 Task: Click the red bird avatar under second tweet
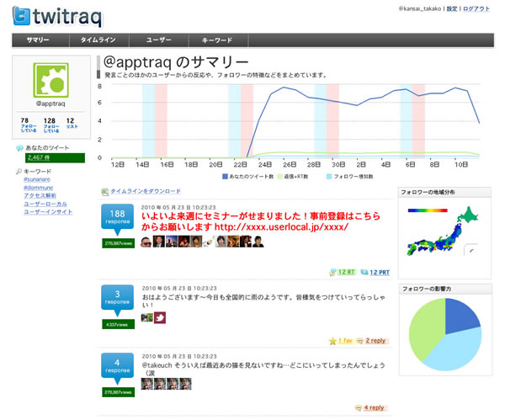(160, 318)
